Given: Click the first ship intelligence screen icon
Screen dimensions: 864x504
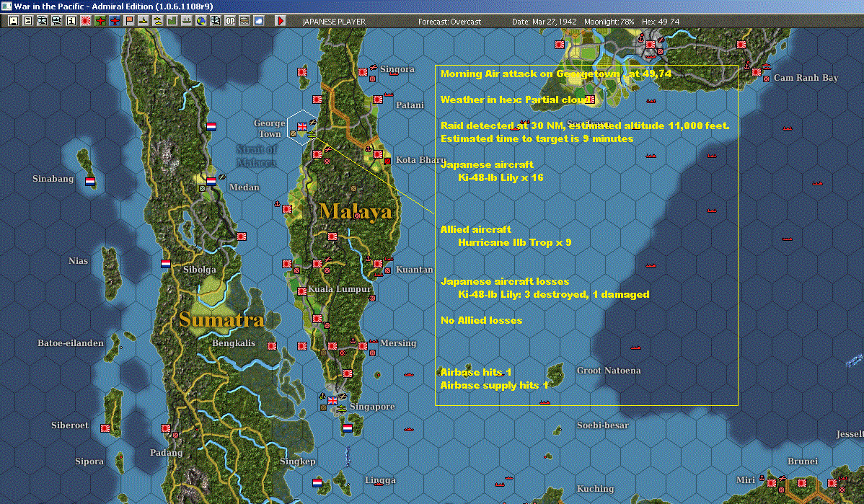Looking at the screenshot, I should coord(43,21).
